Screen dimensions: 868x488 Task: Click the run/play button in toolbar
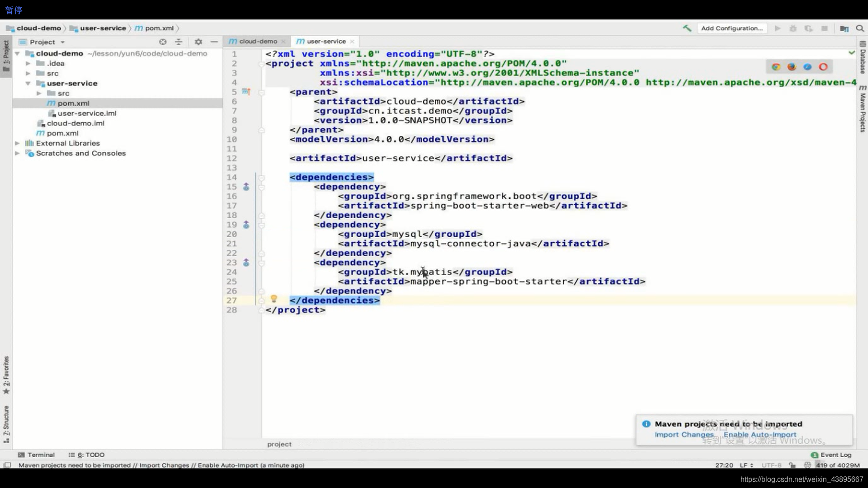tap(778, 28)
